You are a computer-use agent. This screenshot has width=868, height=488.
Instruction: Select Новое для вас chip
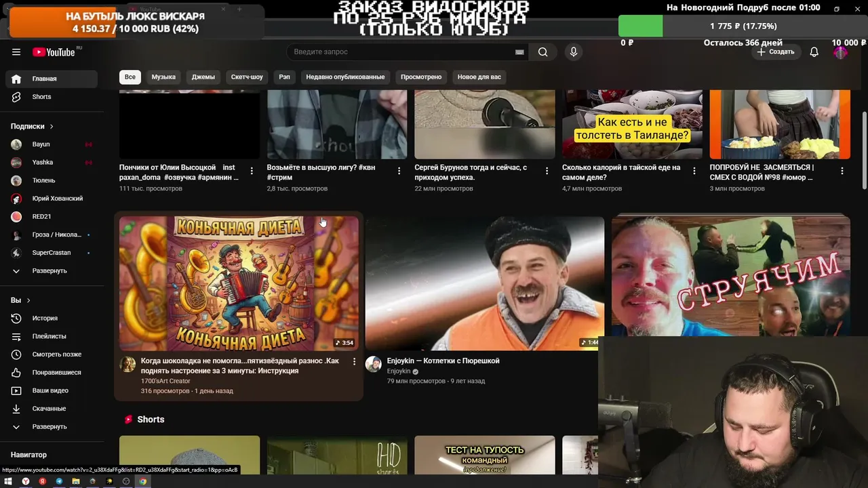[479, 77]
